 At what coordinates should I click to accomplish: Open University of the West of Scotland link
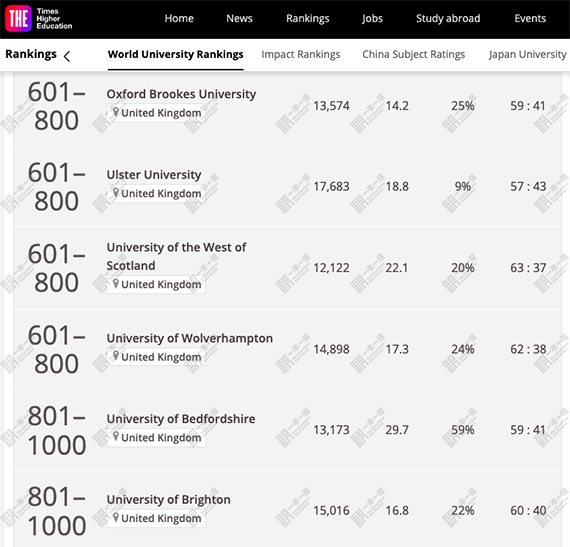point(176,257)
